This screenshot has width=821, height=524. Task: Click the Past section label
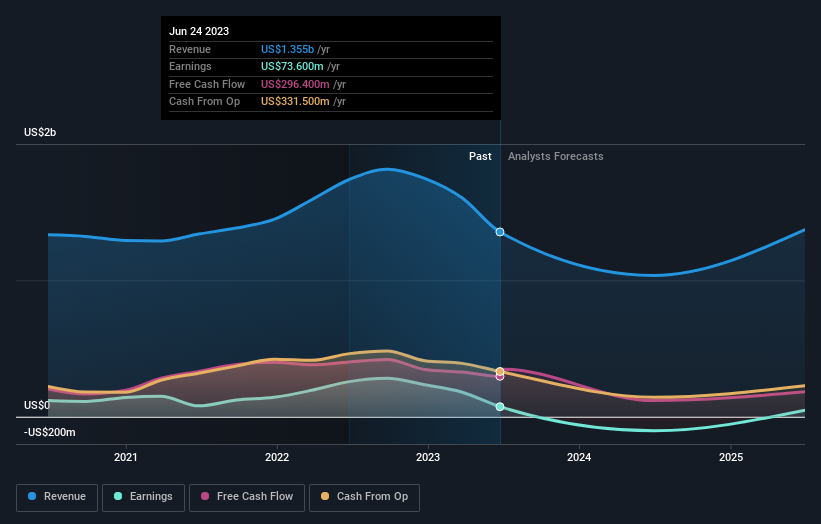(480, 156)
